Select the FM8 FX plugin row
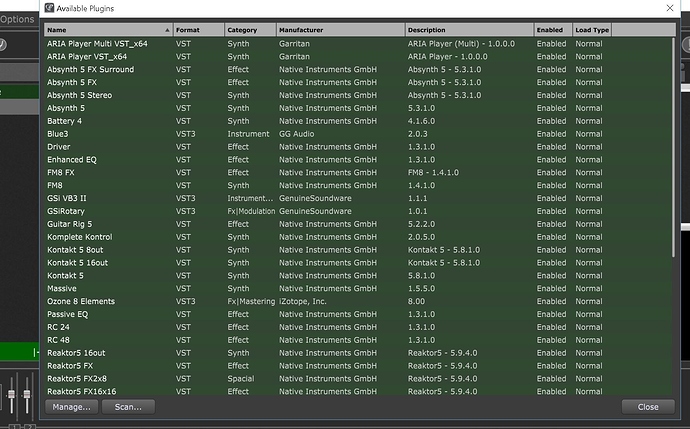 click(358, 172)
